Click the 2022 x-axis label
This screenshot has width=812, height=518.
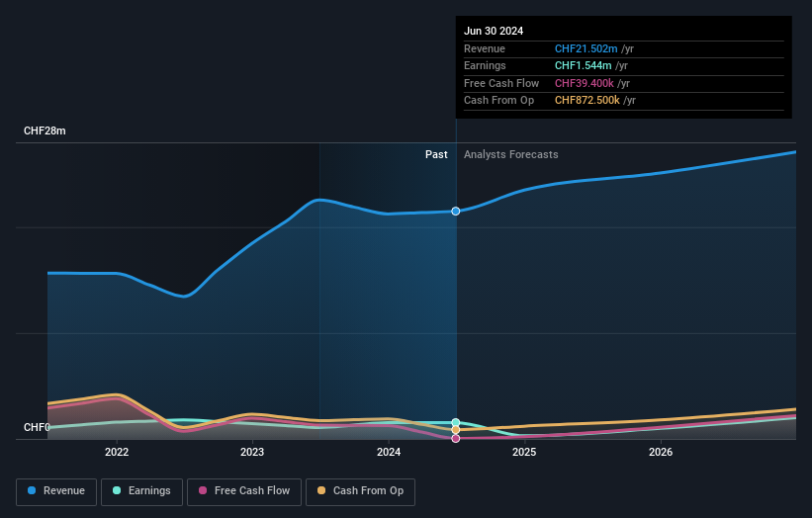(117, 453)
